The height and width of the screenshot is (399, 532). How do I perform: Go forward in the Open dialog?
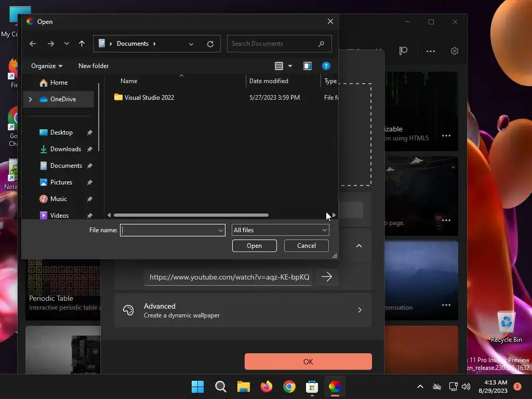(51, 44)
